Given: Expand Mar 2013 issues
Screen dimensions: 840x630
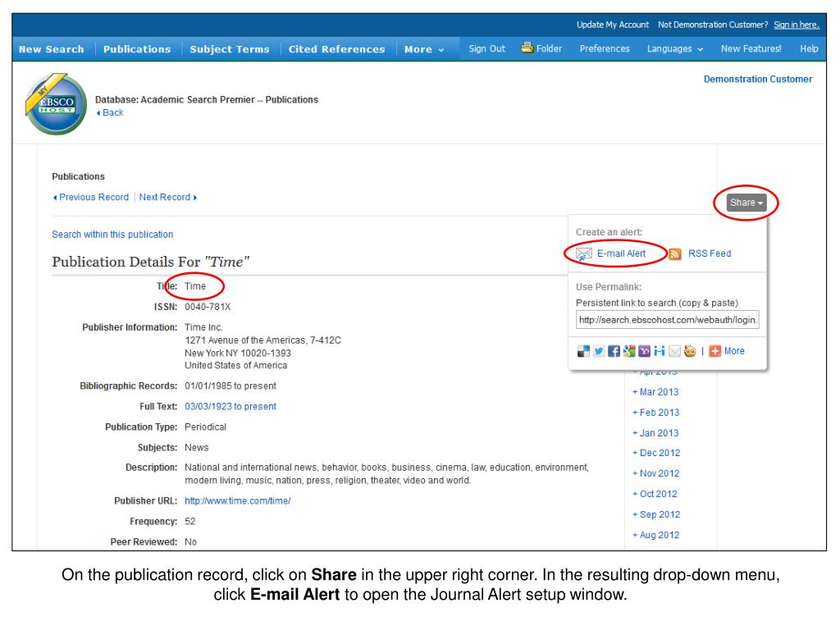Looking at the screenshot, I should (x=655, y=392).
